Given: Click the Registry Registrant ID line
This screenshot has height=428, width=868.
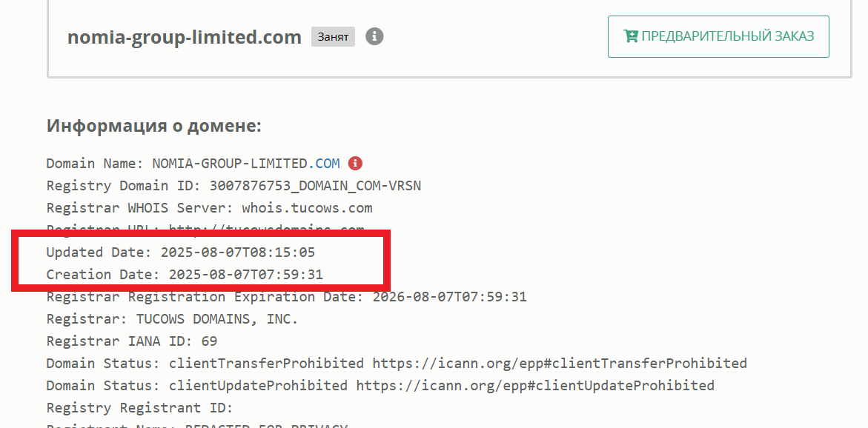Looking at the screenshot, I should coord(139,408).
